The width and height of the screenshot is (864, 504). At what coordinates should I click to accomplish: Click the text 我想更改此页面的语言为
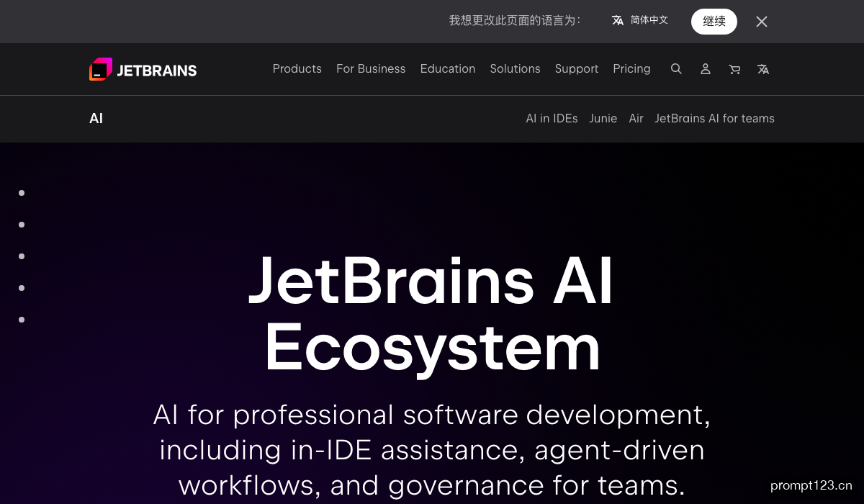click(514, 21)
